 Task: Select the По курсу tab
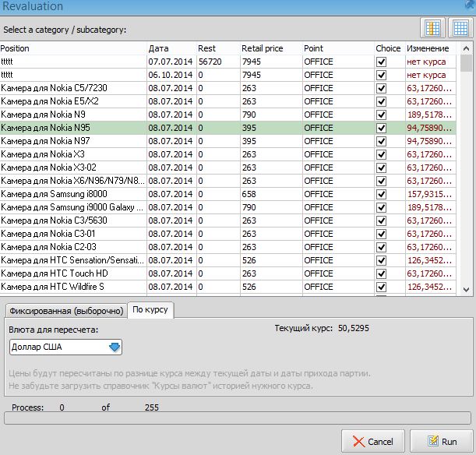coord(151,310)
